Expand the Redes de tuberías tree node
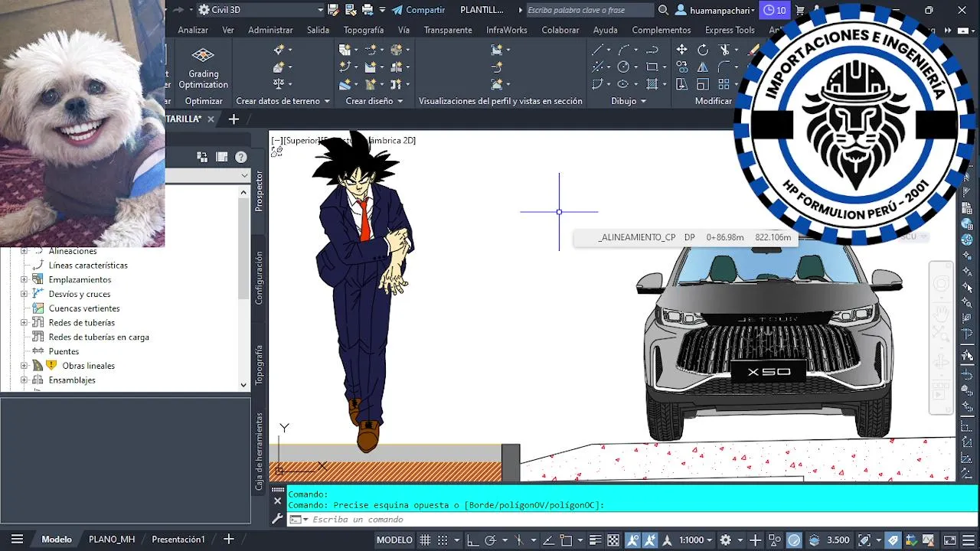 24,323
